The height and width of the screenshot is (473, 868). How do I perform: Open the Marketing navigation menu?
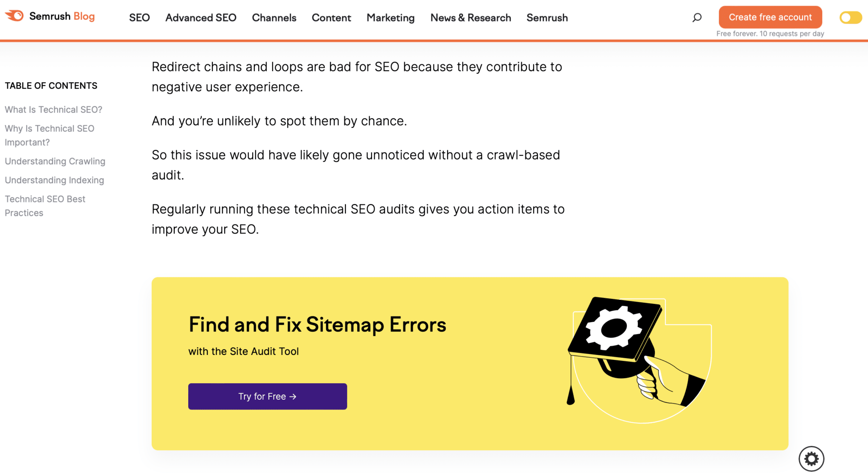click(x=391, y=18)
